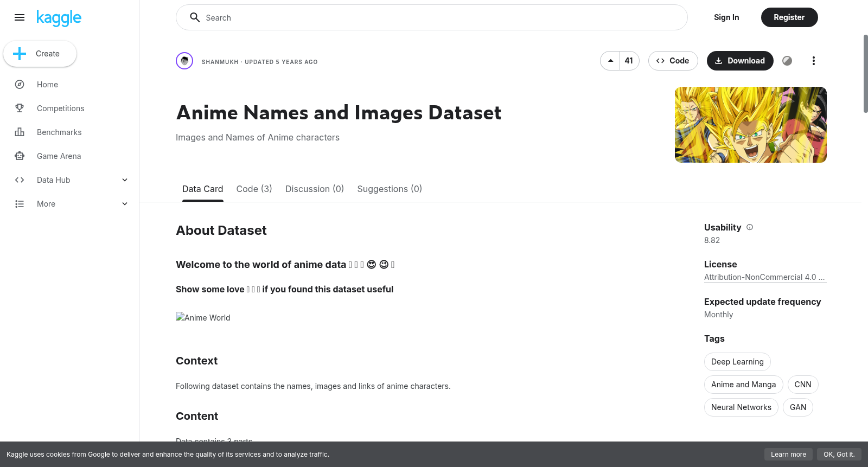Viewport: 868px width, 467px height.
Task: Switch to the Discussion (0) tab
Action: [x=315, y=189]
